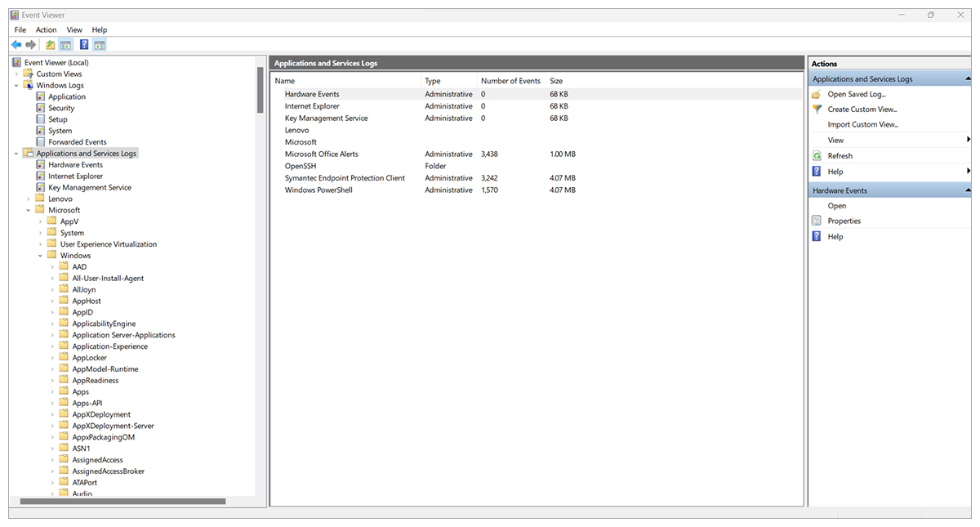The image size is (980, 527).
Task: Open the View menu
Action: click(74, 29)
